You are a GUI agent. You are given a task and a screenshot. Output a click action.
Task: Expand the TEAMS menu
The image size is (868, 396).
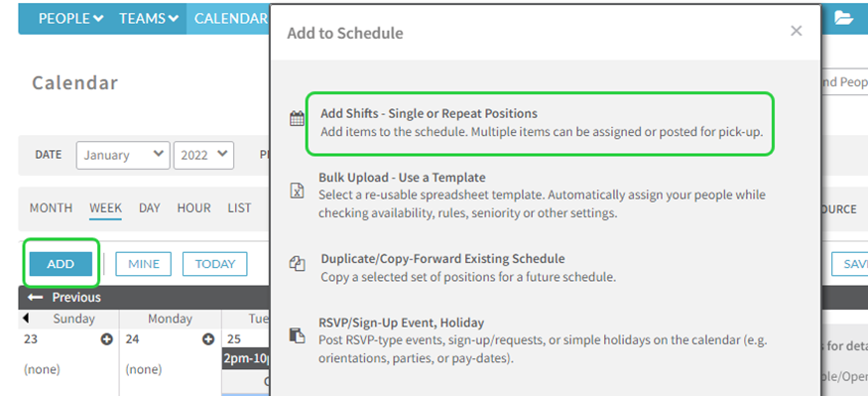[x=149, y=18]
